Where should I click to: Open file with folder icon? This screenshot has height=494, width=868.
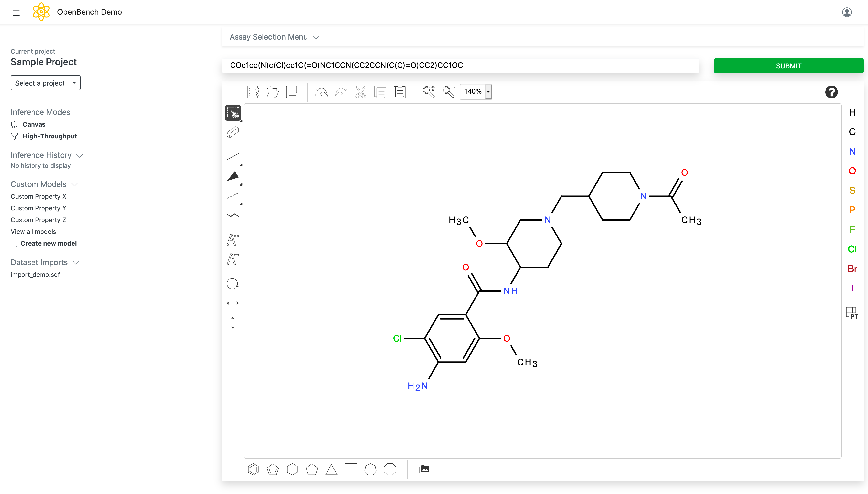(x=272, y=92)
